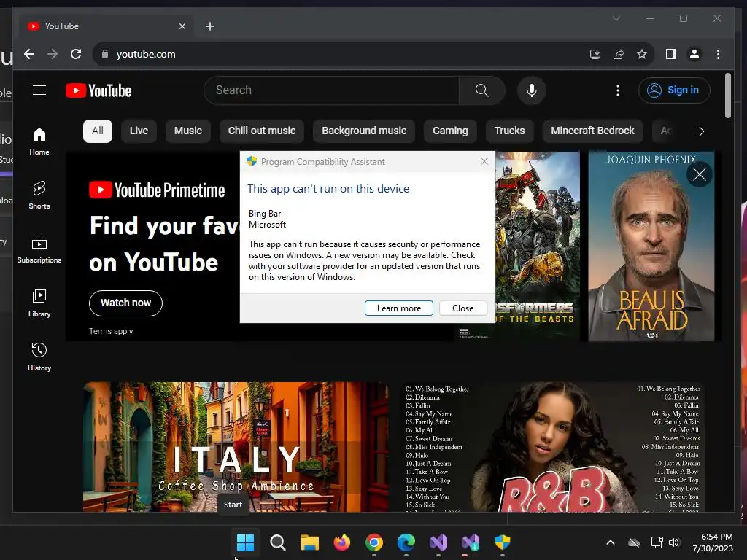747x560 pixels.
Task: Open Firefox from the taskbar
Action: click(x=341, y=542)
